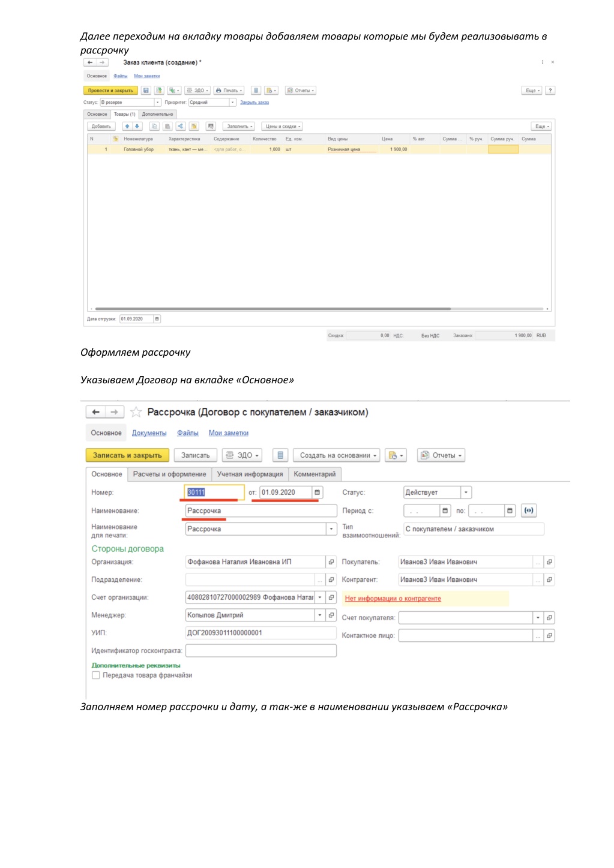Click the horizontal scrollbar under goods table
Image resolution: width=614 pixels, height=868 pixels.
point(273,309)
